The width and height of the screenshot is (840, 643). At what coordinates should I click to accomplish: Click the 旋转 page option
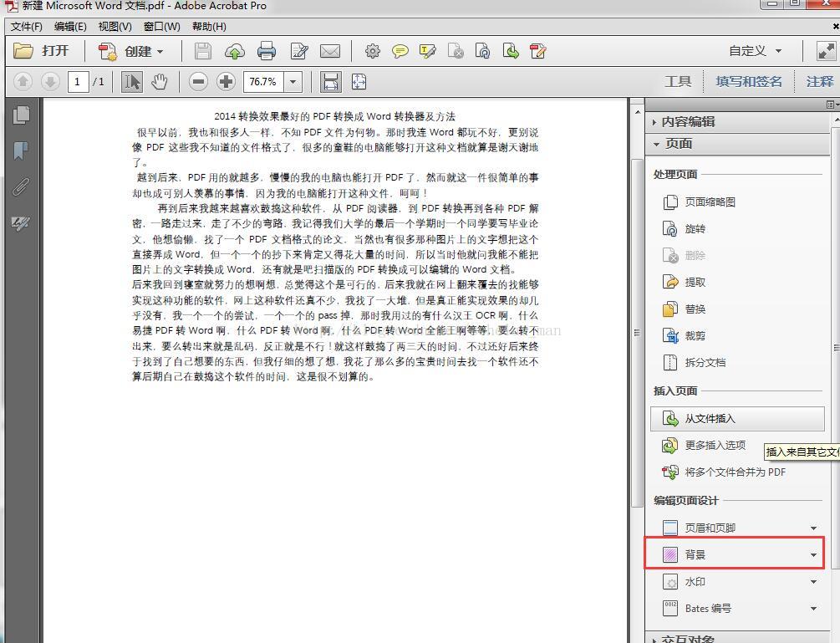[684, 229]
